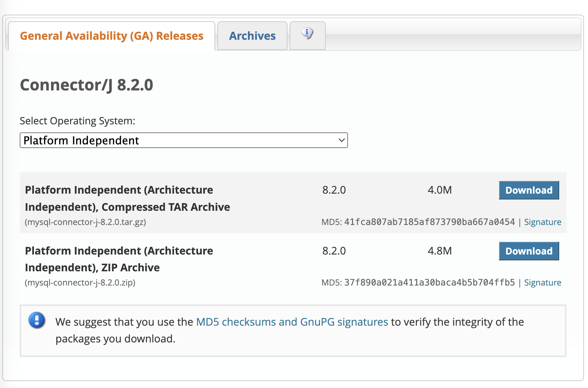Click MD5 hash 37f890a021a411a30baca4b5b704ffb5
588x388 pixels.
coord(430,283)
